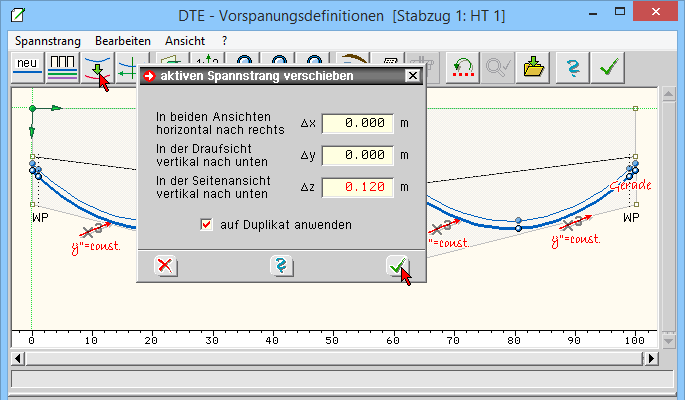The image size is (685, 400).
Task: Confirm the dialog with green checkmark
Action: (x=399, y=265)
